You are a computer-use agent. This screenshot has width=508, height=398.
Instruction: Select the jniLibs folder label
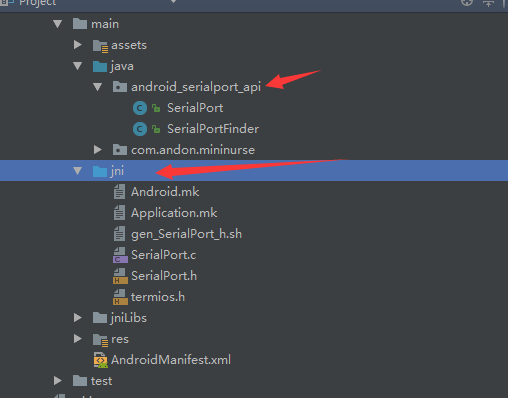point(129,318)
